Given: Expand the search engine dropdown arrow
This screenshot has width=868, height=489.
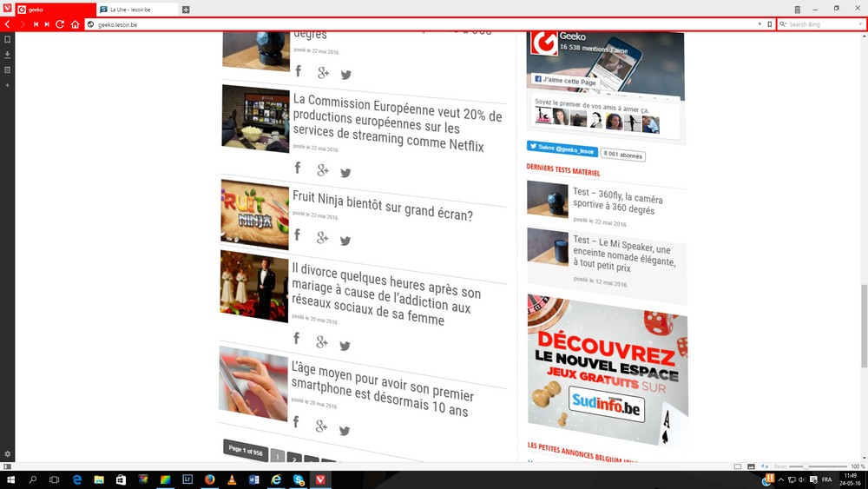Looking at the screenshot, I should tap(859, 24).
